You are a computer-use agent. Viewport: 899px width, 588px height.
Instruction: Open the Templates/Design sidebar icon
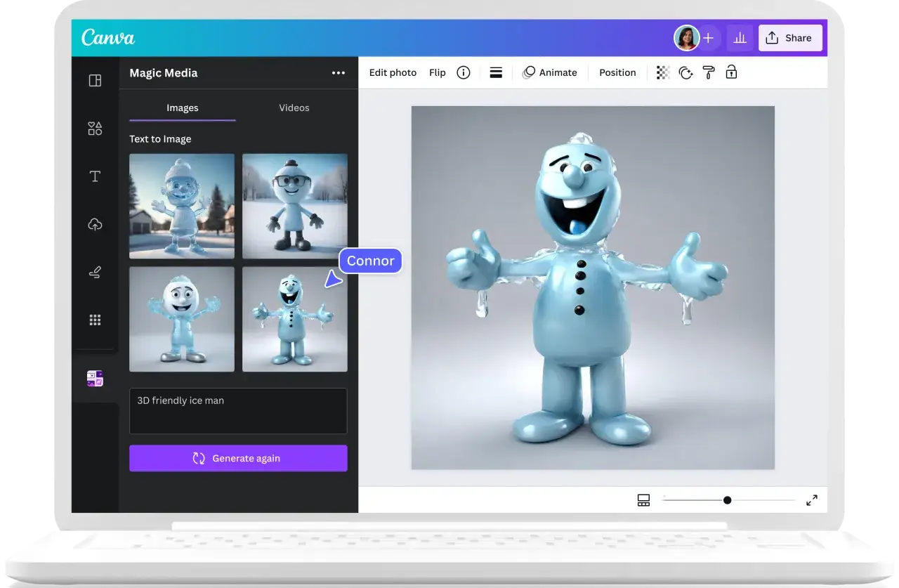click(95, 81)
